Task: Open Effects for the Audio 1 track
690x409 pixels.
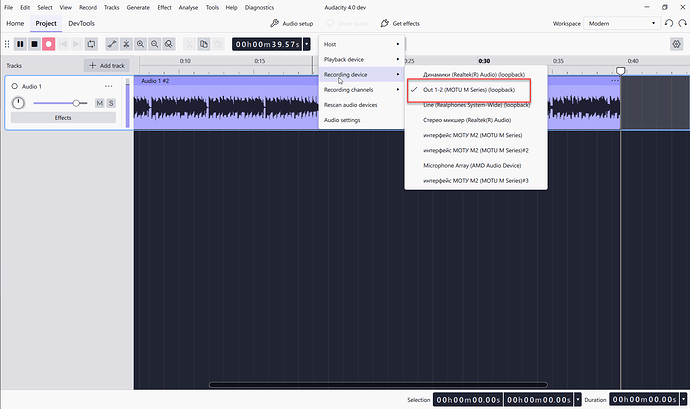Action: pyautogui.click(x=63, y=118)
